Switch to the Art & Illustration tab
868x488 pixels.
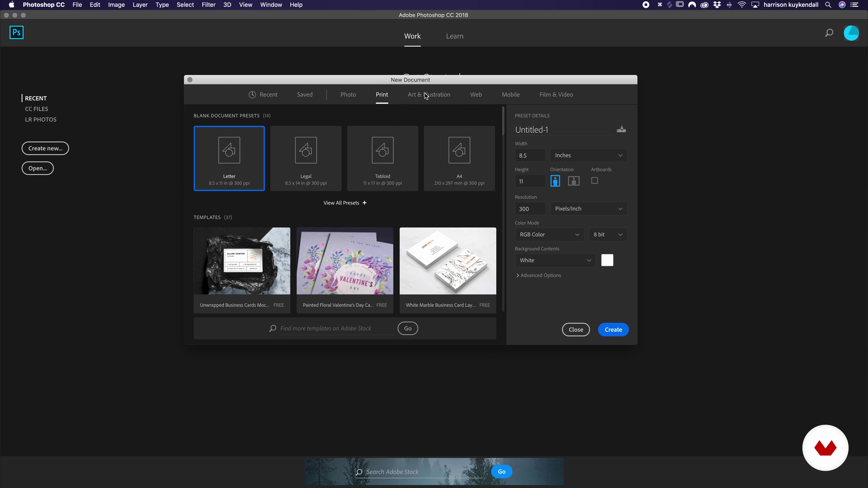429,95
